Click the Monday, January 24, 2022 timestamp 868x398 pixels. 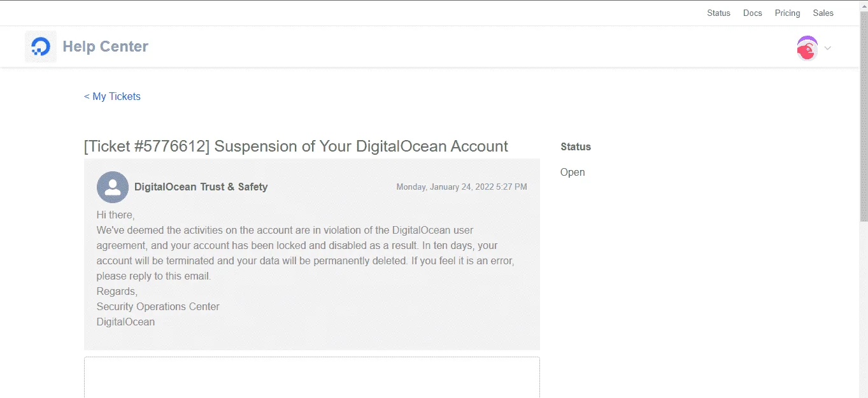click(x=462, y=187)
